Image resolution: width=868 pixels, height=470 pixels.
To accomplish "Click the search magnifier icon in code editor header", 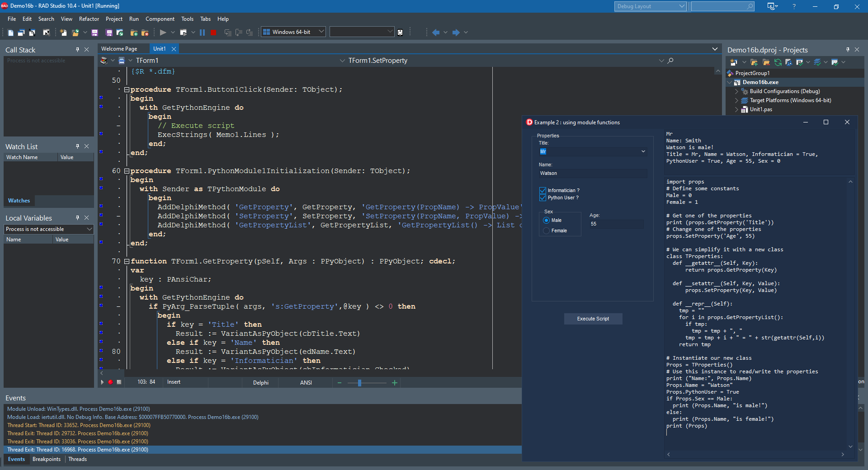I will pyautogui.click(x=670, y=61).
